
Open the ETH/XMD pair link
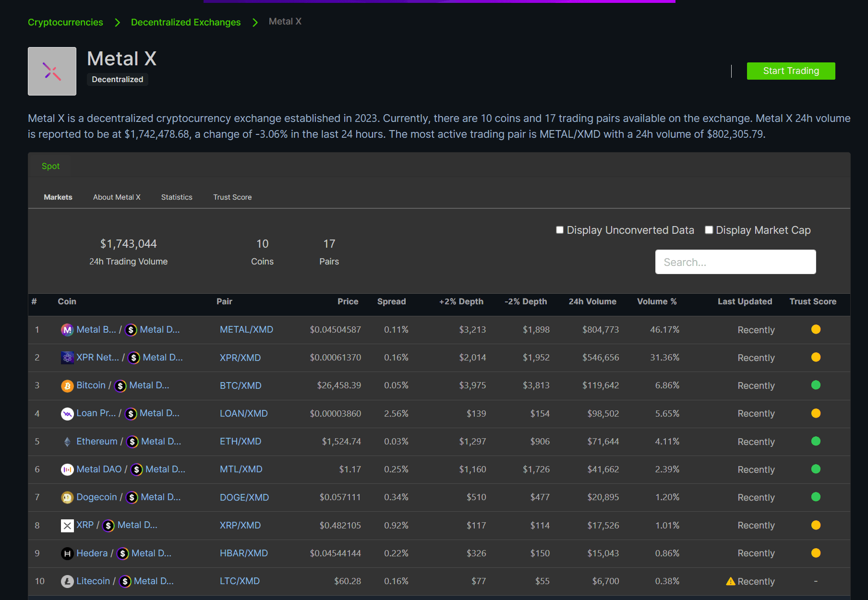tap(241, 442)
